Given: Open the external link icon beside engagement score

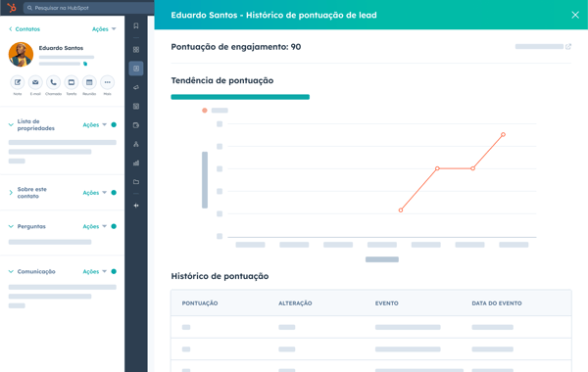Looking at the screenshot, I should (568, 46).
